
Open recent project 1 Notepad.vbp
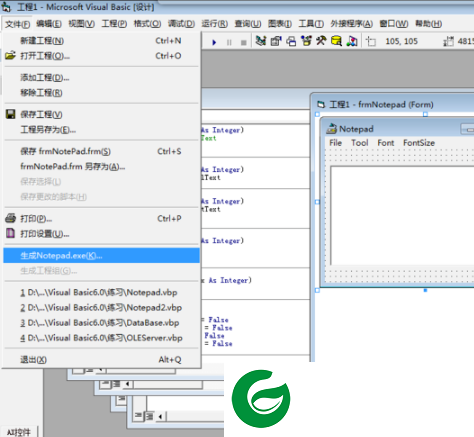[101, 293]
